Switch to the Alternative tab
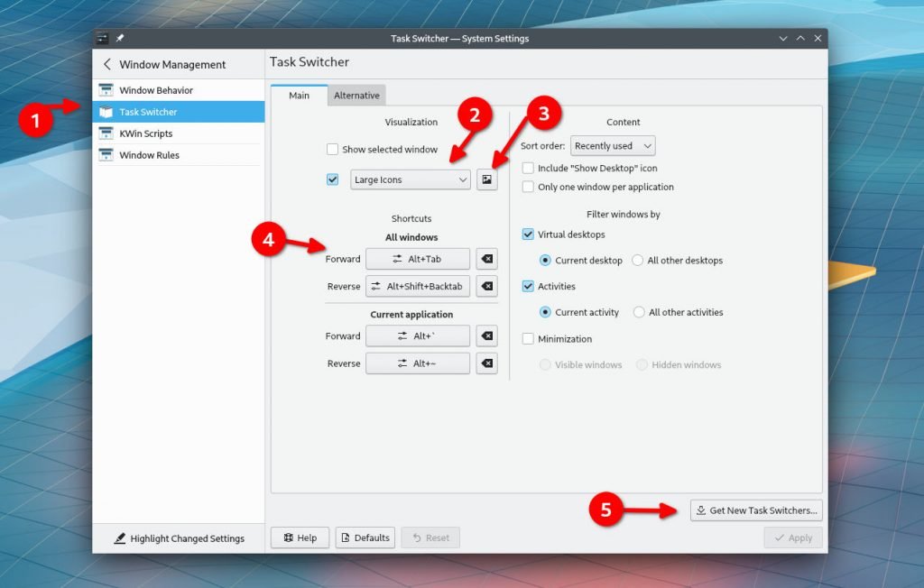 [356, 93]
